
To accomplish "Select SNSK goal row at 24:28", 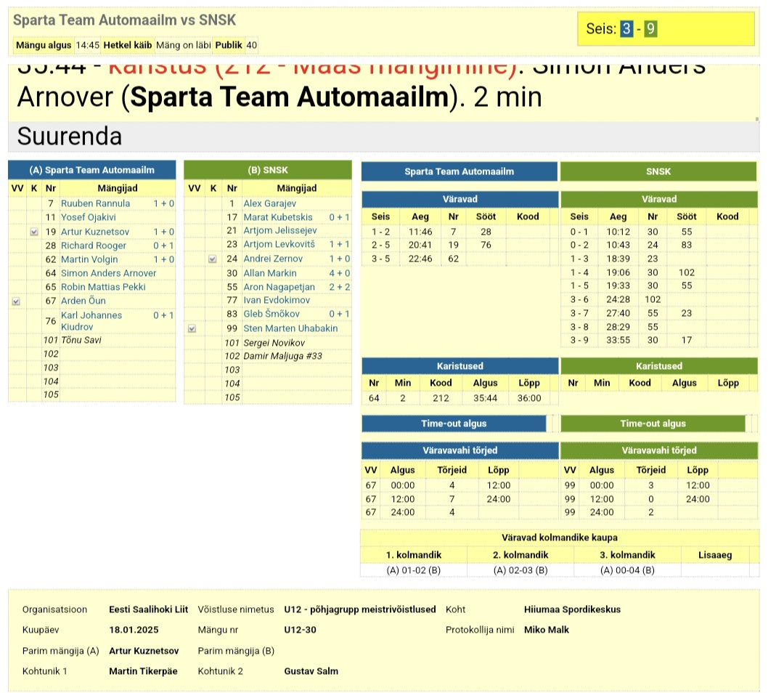I will pyautogui.click(x=659, y=300).
